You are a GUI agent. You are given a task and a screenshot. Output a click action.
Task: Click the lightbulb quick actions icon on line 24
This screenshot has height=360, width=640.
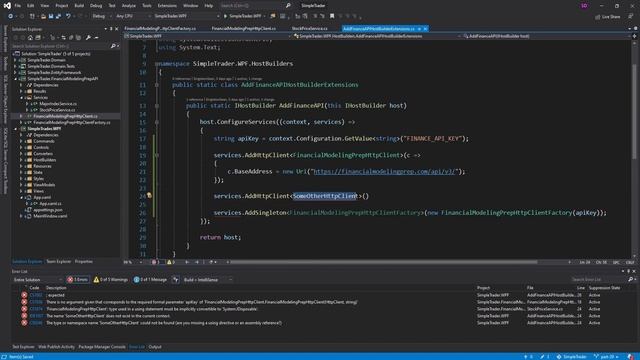click(149, 196)
